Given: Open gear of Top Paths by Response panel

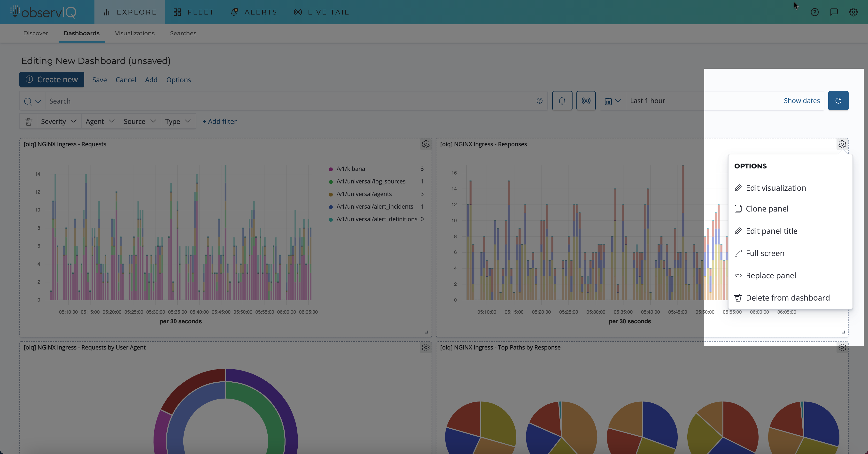Looking at the screenshot, I should tap(842, 348).
